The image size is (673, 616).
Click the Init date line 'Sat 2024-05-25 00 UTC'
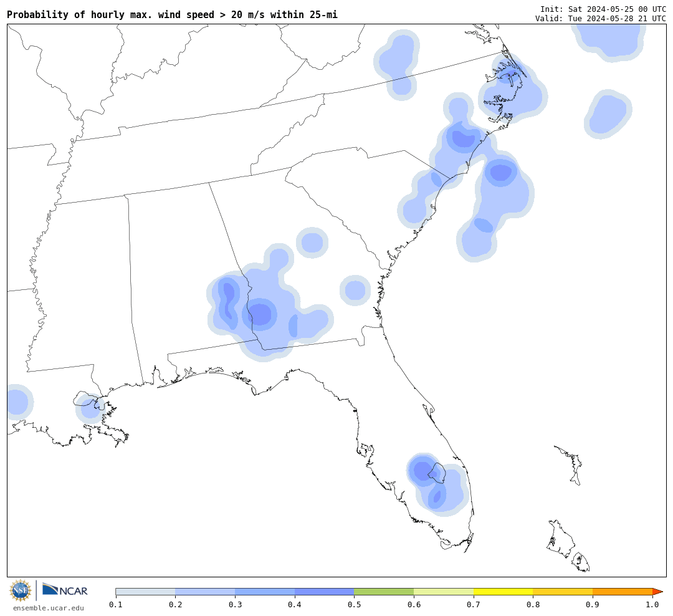pyautogui.click(x=603, y=9)
